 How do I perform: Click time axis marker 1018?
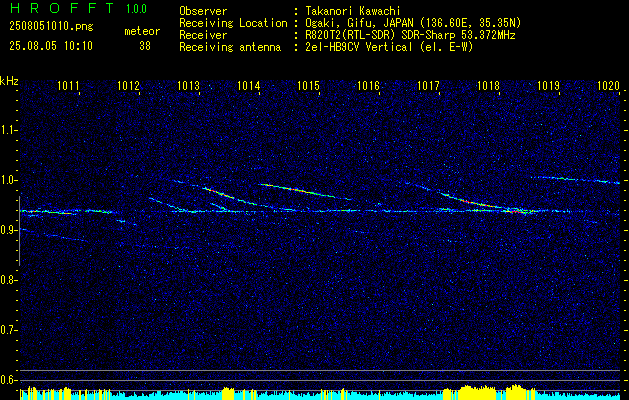(x=488, y=85)
